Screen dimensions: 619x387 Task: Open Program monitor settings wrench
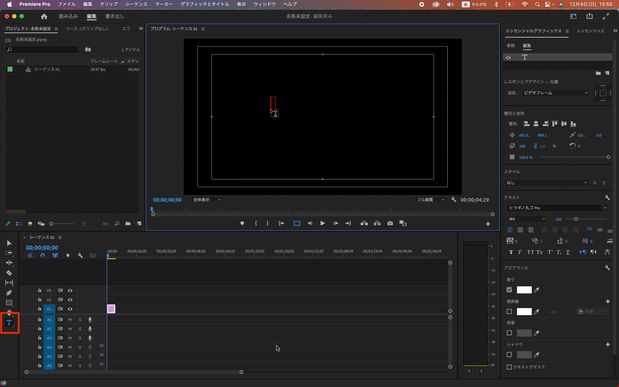[x=454, y=200]
